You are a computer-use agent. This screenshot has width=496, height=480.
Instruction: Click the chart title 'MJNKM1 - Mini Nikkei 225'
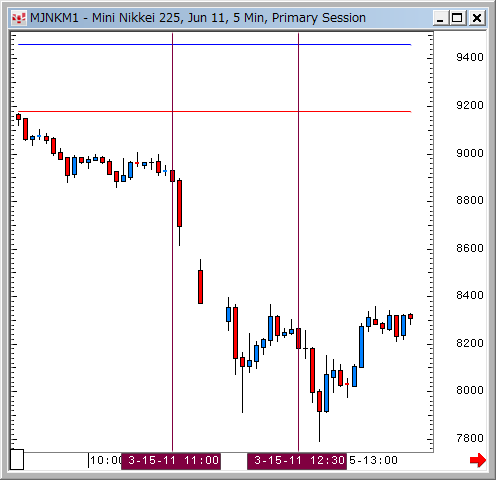pos(106,18)
